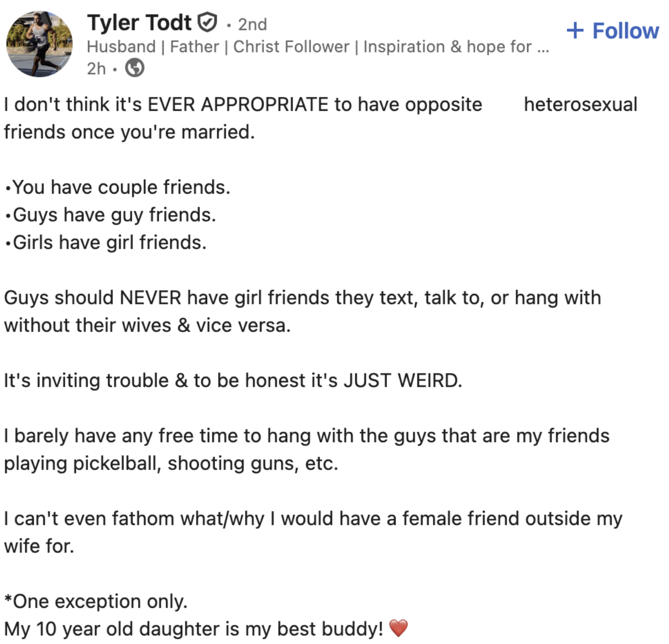Click the 2h post timestamp
Image resolution: width=669 pixels, height=644 pixels.
pos(96,68)
